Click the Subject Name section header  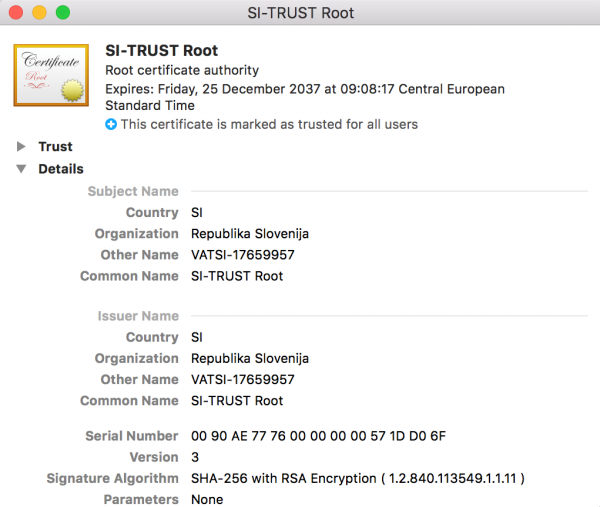133,191
